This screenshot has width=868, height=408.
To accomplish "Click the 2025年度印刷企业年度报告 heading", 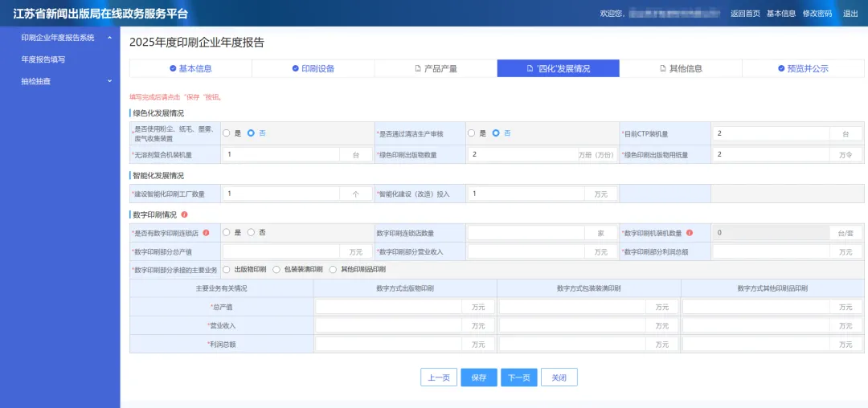I will click(197, 43).
